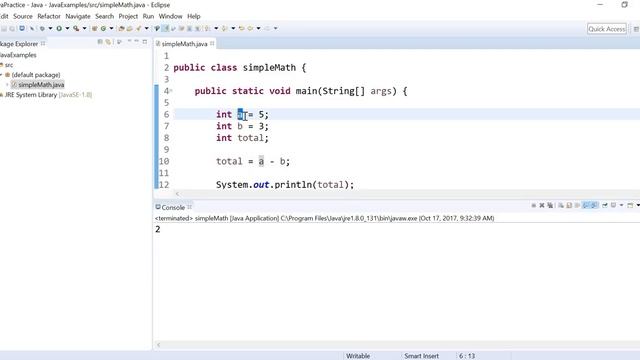Screen dimensions: 640x360
Task: Click the Quick Access field
Action: pos(607,29)
